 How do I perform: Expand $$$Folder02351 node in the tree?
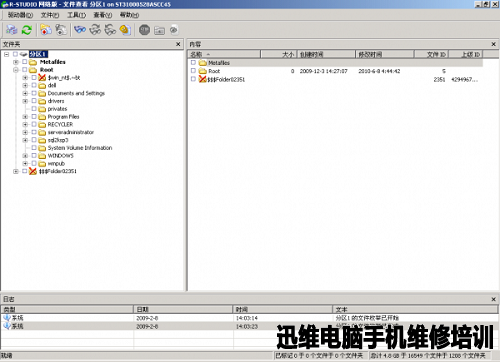tap(16, 171)
